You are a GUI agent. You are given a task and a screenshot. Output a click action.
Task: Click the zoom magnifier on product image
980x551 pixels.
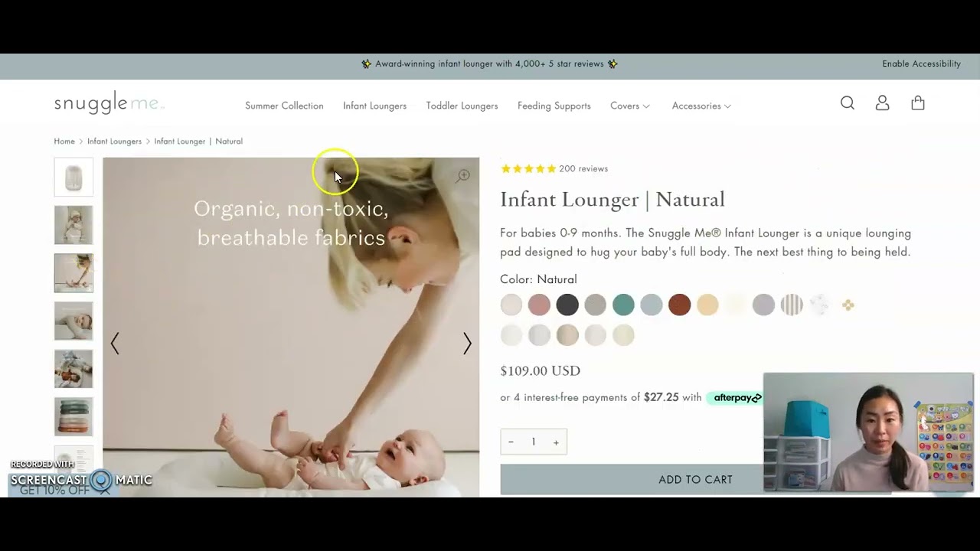click(463, 176)
